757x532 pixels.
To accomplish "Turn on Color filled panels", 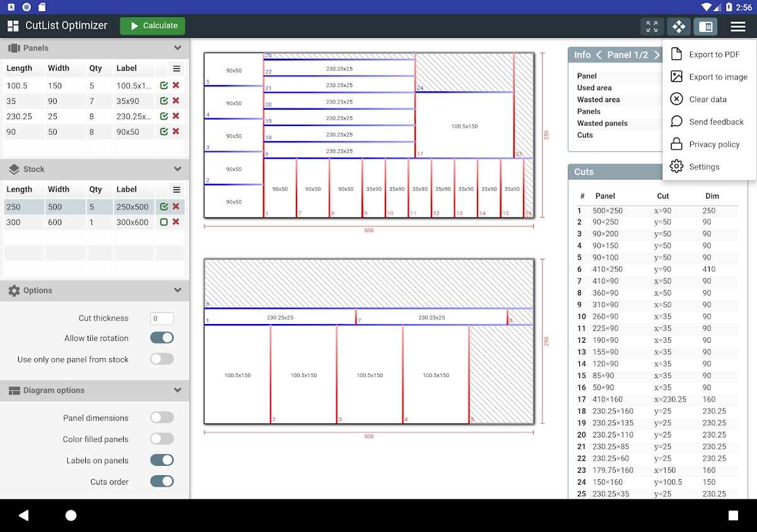I will [162, 439].
